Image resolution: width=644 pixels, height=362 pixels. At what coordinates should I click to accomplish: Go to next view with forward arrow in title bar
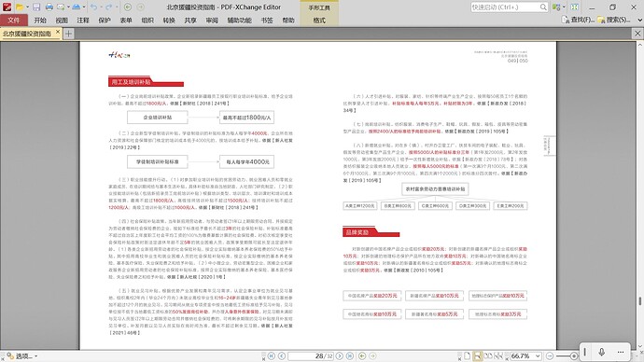(x=140, y=7)
